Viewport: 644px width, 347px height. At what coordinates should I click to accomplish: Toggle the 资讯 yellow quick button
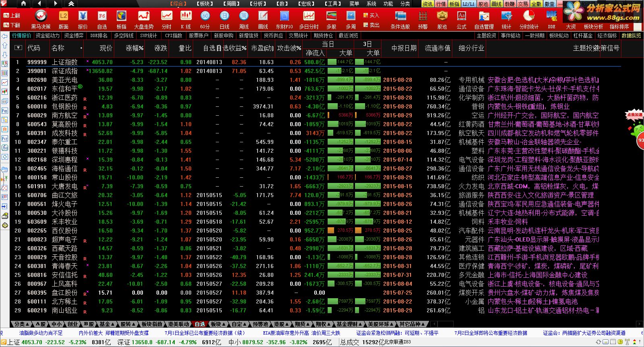click(x=427, y=4)
